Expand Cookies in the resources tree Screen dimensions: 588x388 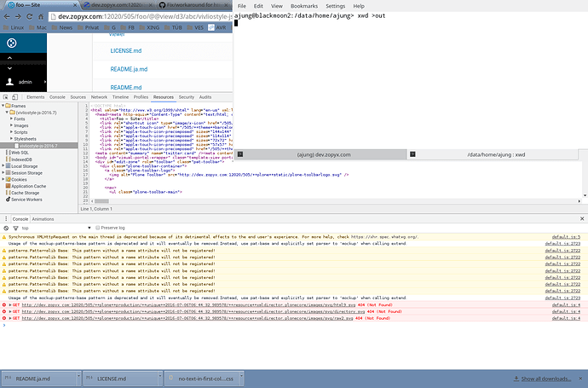[x=3, y=179]
